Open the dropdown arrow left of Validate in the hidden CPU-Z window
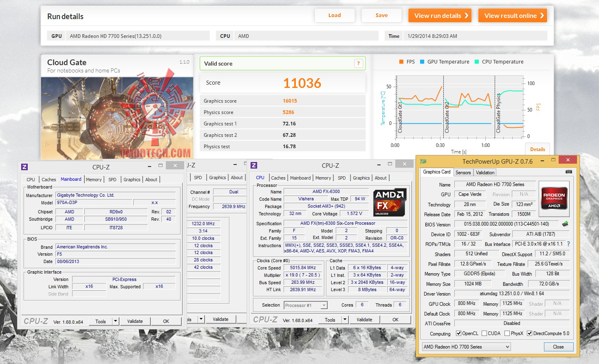 [201, 319]
